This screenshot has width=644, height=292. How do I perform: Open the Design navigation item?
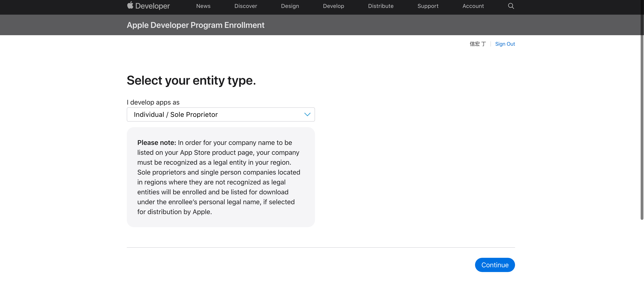[x=290, y=6]
